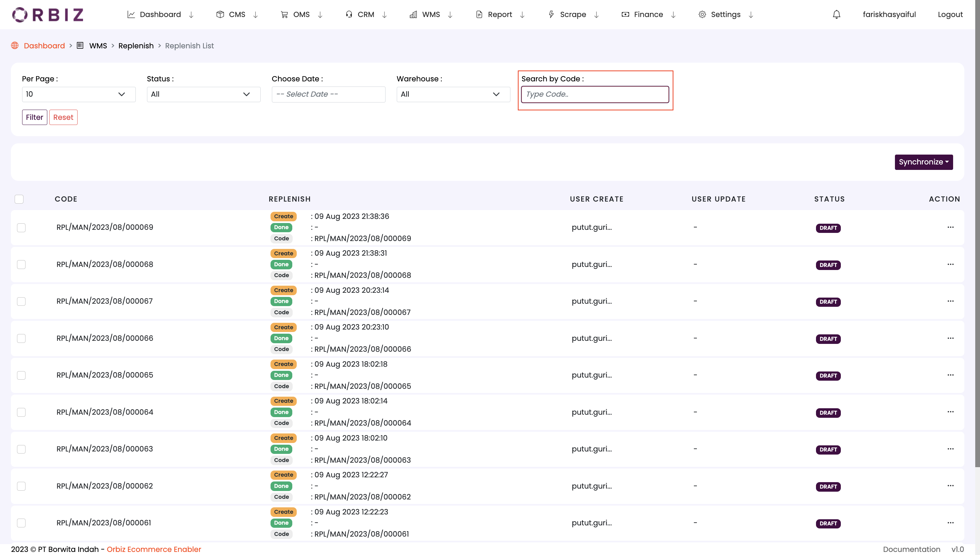Screen dimensions: 980x555
Task: Expand the WMS menu arrow
Action: pos(450,15)
